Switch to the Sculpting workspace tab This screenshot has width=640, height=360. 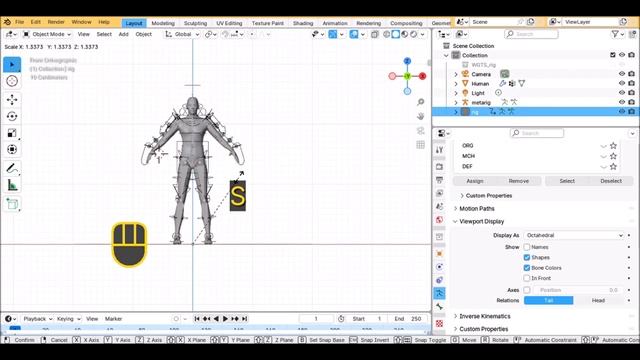click(195, 23)
